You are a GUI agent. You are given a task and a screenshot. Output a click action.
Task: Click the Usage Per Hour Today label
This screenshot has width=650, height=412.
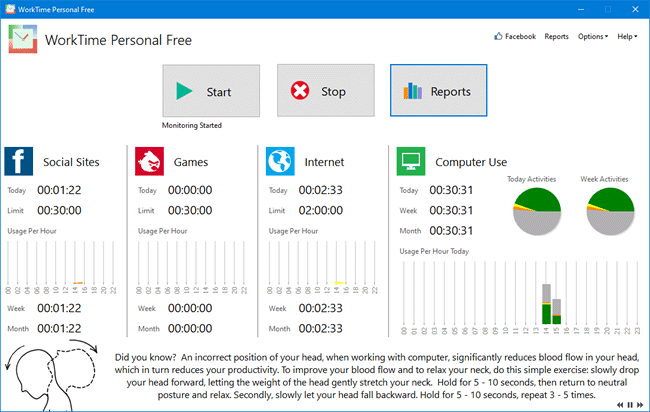[x=434, y=251]
